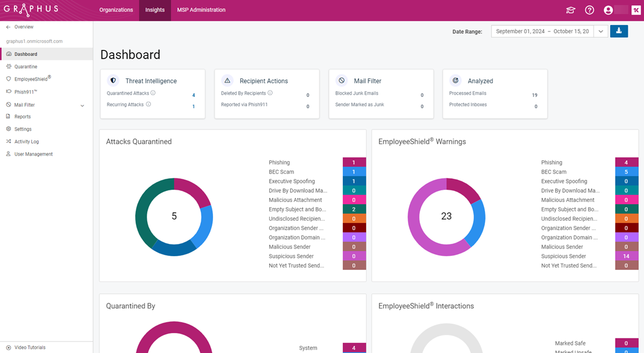Click the back arrow next to Overview
644x353 pixels.
(8, 27)
